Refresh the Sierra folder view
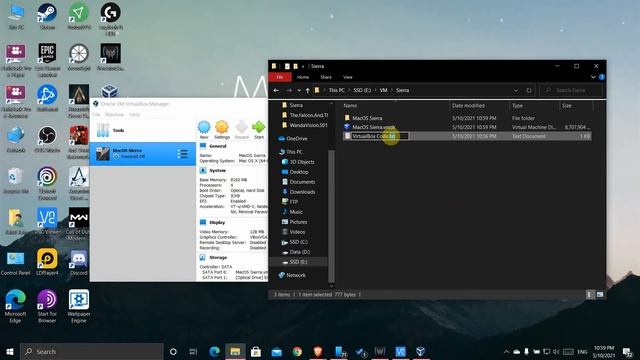640x360 pixels. [529, 90]
